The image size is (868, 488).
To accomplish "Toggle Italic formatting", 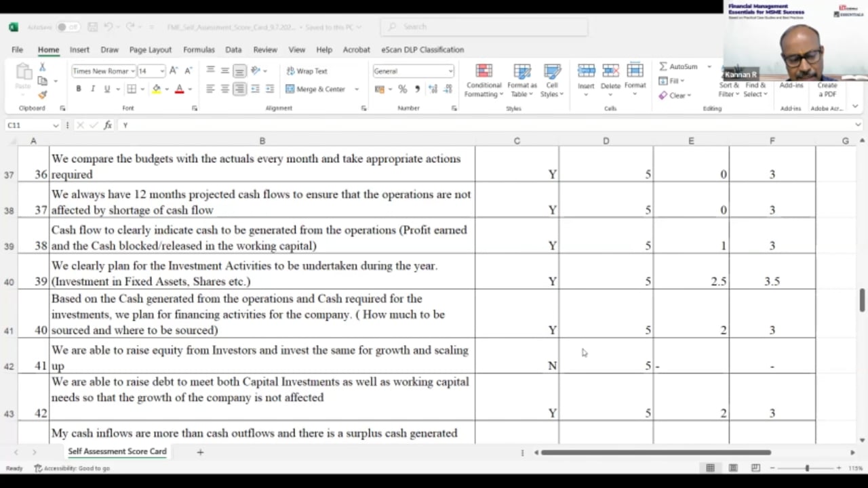I will click(x=92, y=89).
